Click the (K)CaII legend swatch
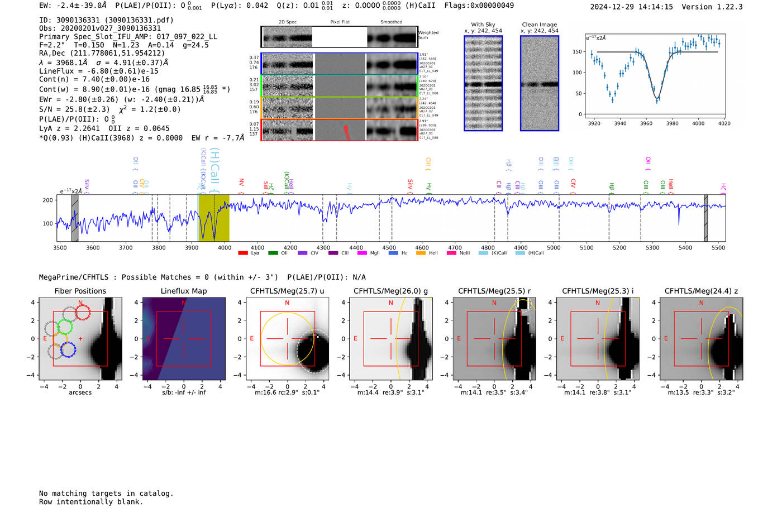Screen dimensions: 782x532 click(x=483, y=253)
